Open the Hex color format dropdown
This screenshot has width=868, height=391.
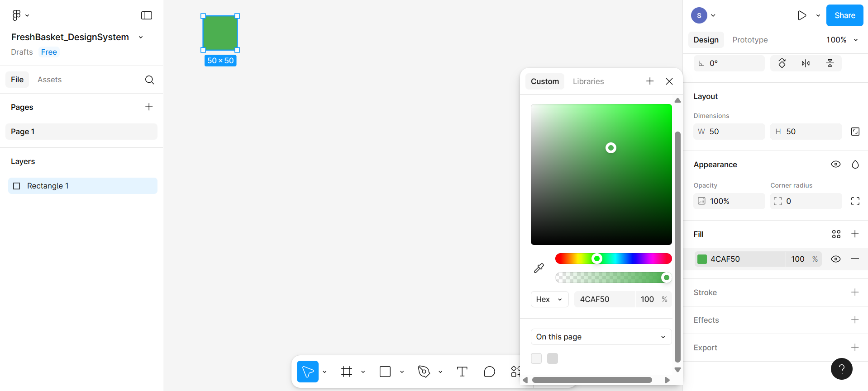[549, 299]
